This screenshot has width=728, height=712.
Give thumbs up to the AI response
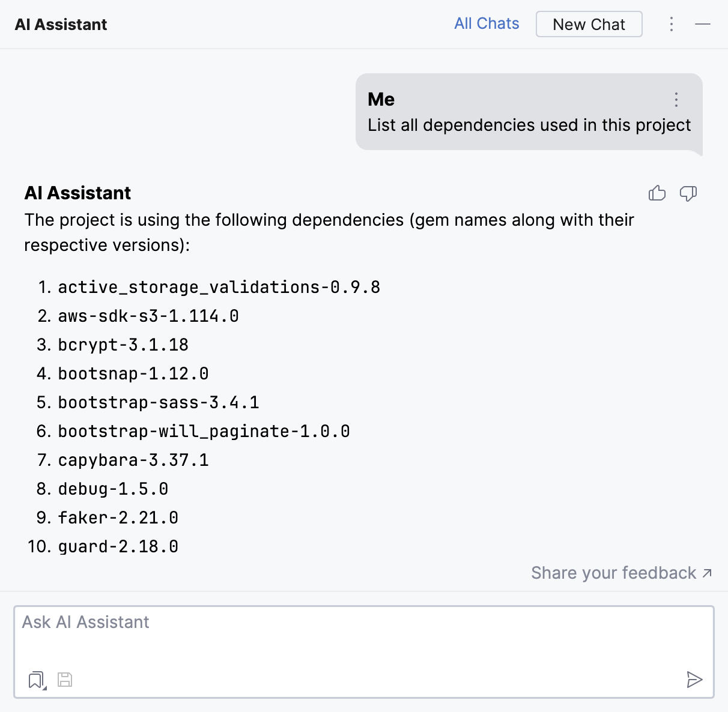click(x=657, y=193)
